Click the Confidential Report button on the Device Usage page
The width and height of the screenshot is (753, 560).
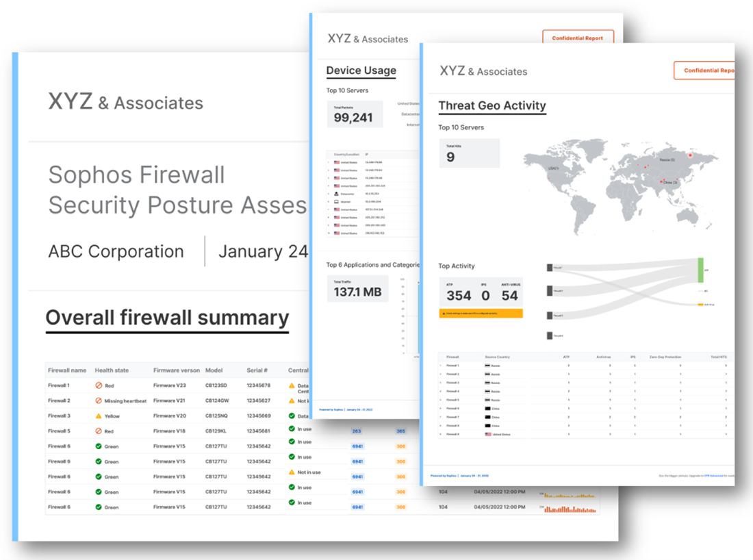(578, 38)
